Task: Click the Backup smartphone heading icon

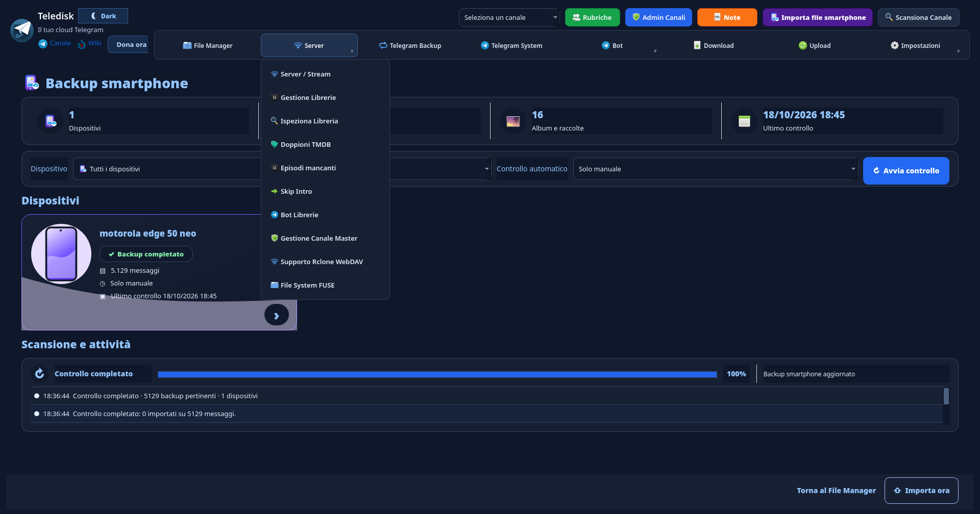Action: [x=32, y=83]
